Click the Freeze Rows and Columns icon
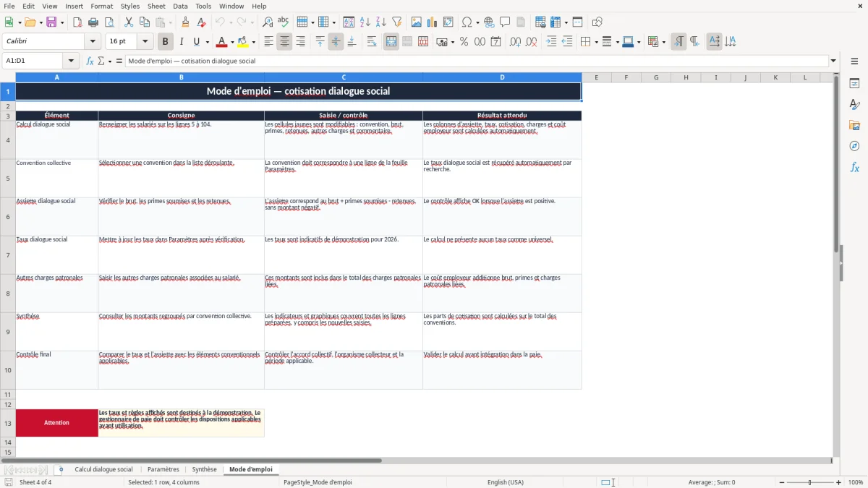868x488 pixels. tap(556, 22)
